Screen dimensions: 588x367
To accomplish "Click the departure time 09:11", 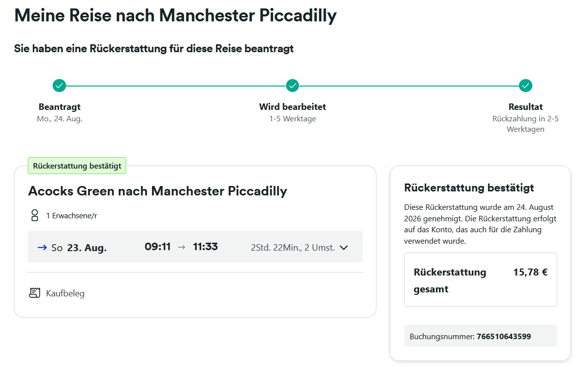I will pyautogui.click(x=157, y=247).
